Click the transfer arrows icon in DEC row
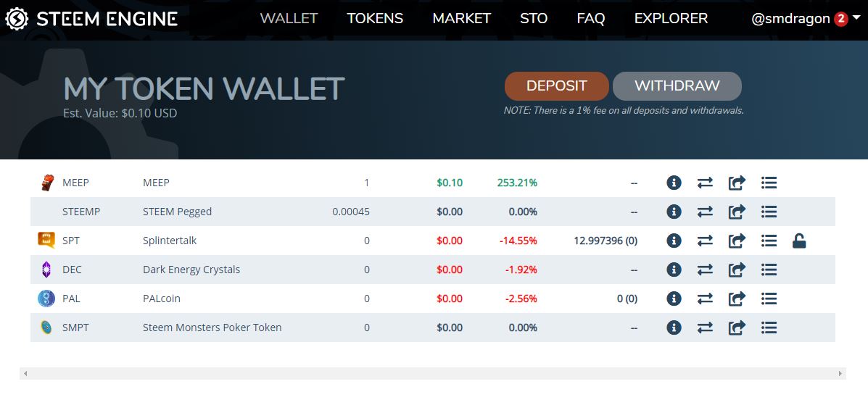 click(x=705, y=270)
